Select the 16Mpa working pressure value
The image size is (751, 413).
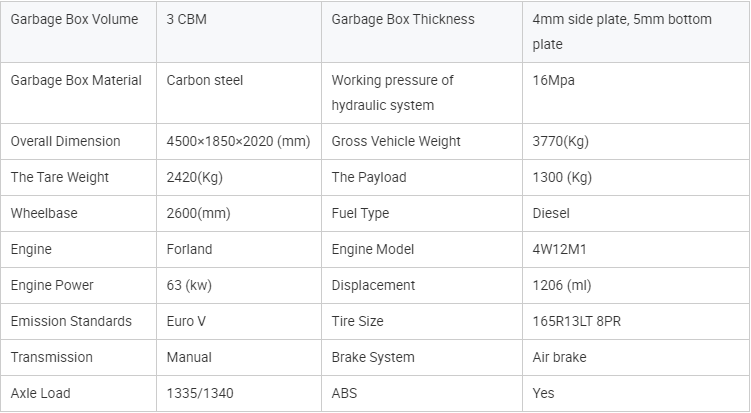click(553, 80)
